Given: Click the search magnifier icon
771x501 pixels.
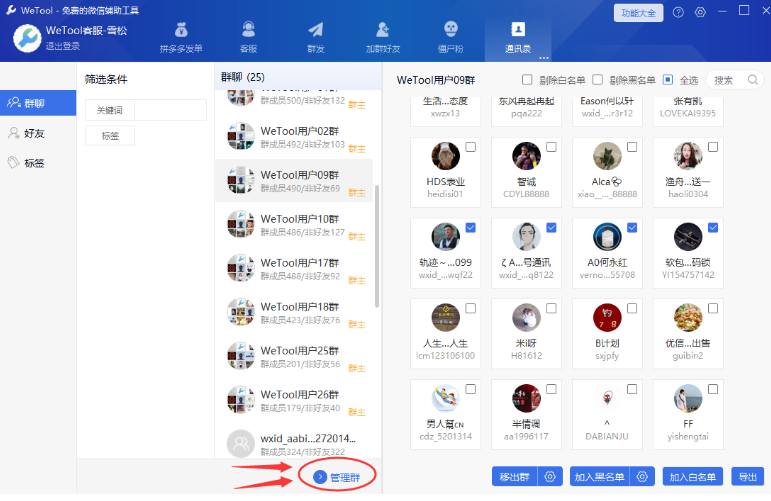Looking at the screenshot, I should pyautogui.click(x=752, y=80).
